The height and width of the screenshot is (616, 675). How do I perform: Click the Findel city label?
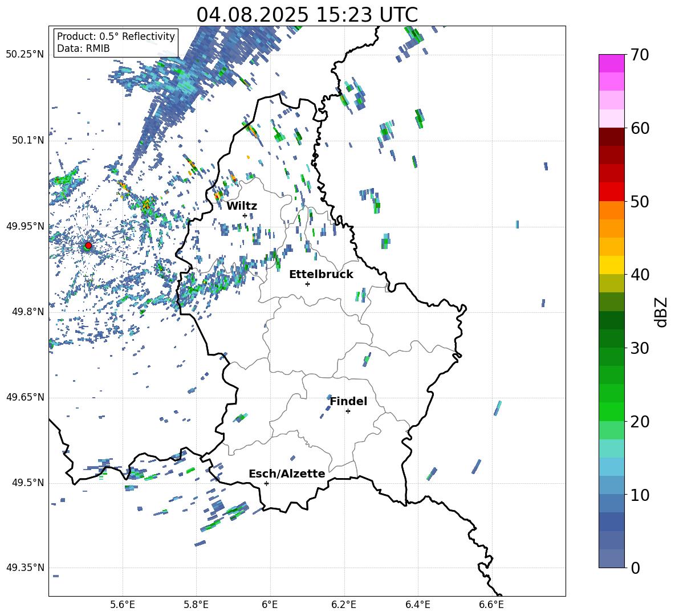(x=348, y=401)
